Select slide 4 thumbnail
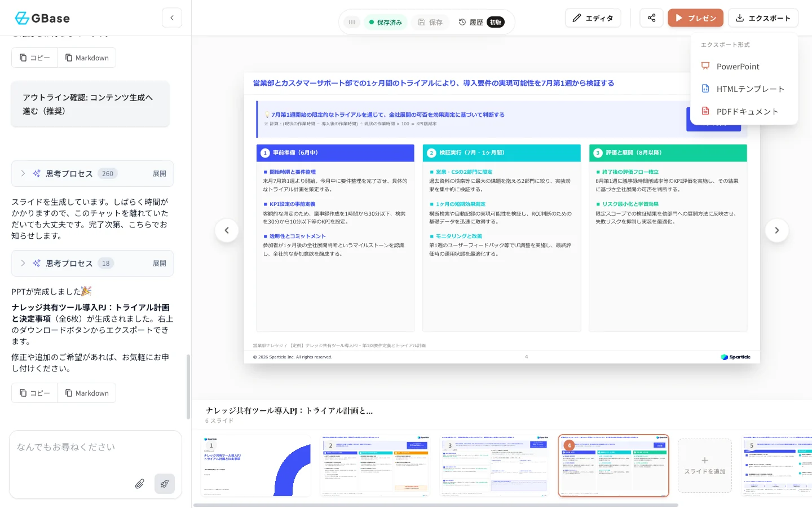 [614, 466]
